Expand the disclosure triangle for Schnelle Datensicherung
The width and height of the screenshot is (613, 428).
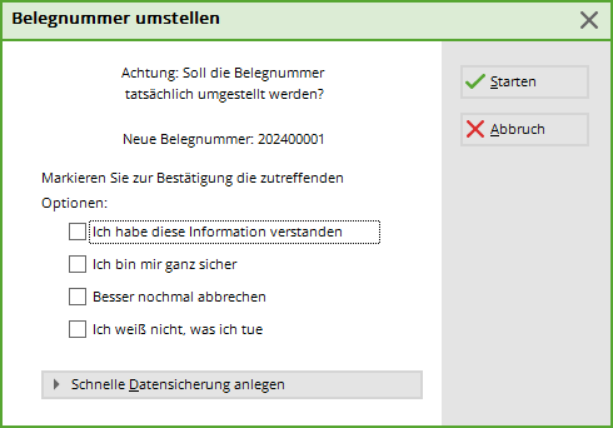click(57, 384)
